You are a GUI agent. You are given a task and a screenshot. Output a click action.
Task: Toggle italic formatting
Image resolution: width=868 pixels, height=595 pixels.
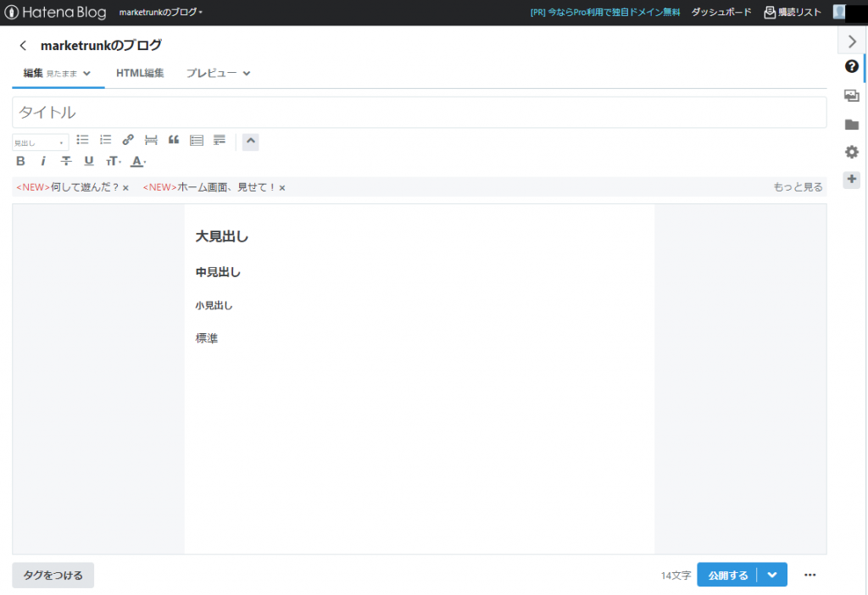43,161
